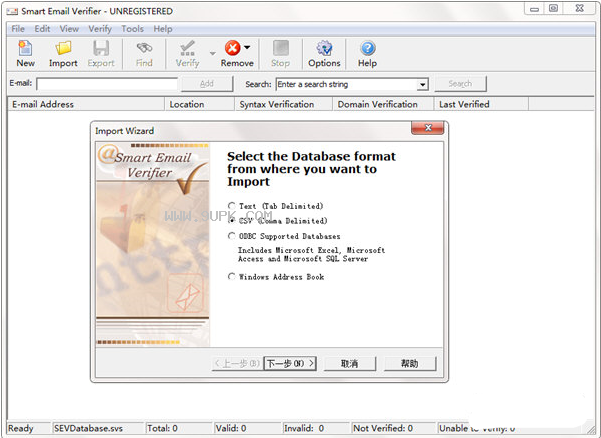Click 'Not Verified: 0' in status bar
The width and height of the screenshot is (601, 438).
point(383,428)
